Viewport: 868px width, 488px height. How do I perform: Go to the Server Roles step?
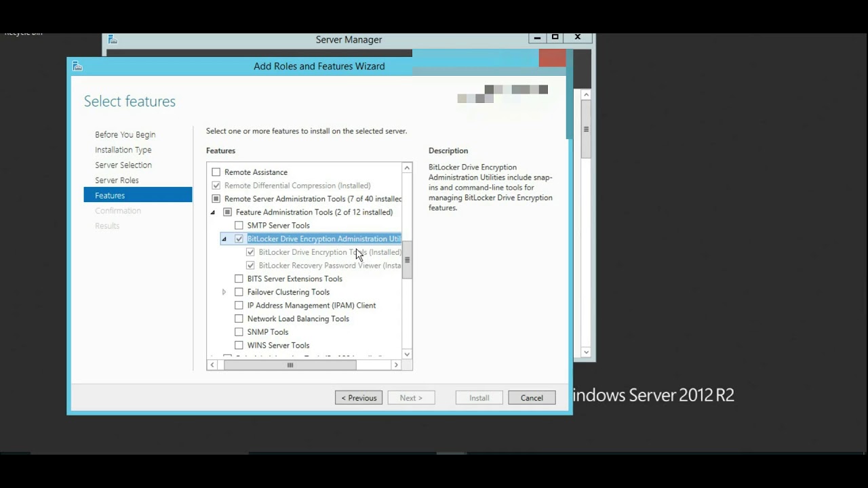point(117,180)
